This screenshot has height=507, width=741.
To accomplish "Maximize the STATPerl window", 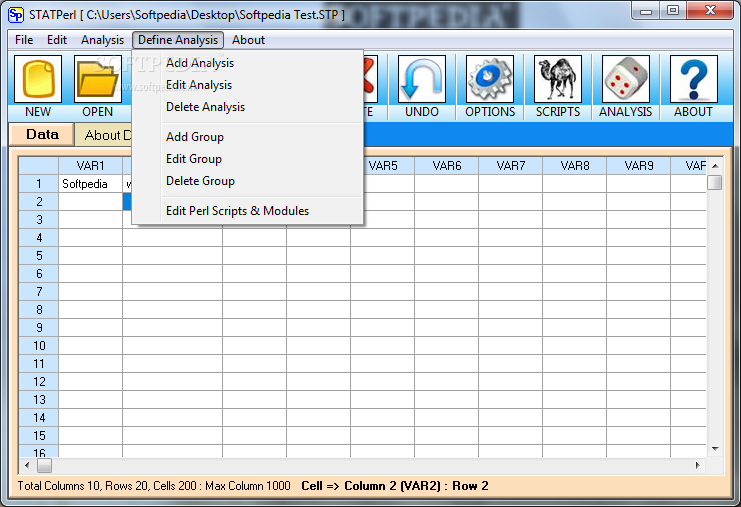I will [x=673, y=11].
